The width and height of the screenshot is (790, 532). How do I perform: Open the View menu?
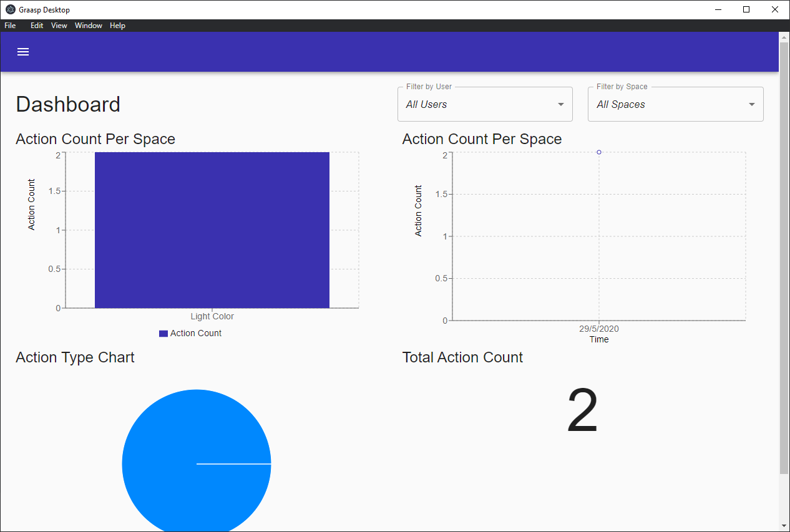[59, 26]
